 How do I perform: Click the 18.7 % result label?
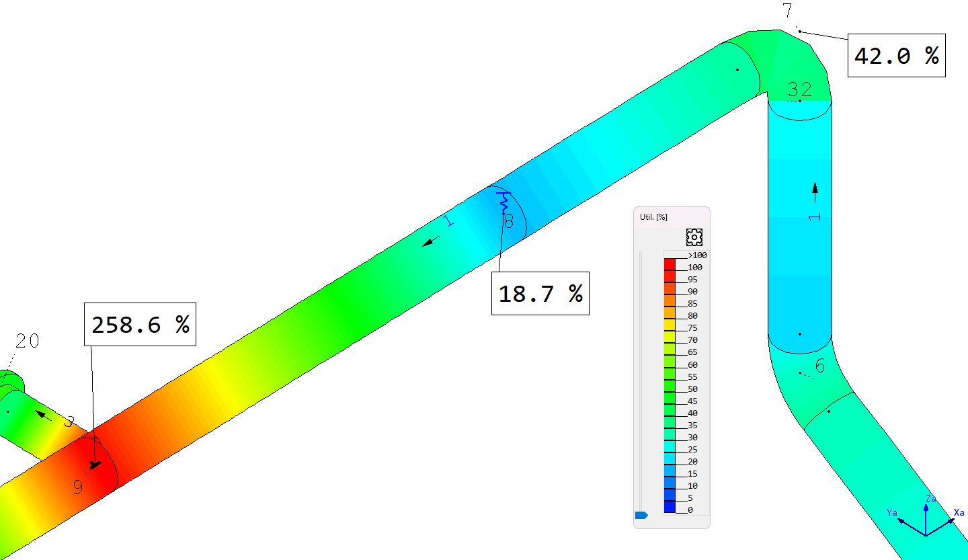[540, 293]
